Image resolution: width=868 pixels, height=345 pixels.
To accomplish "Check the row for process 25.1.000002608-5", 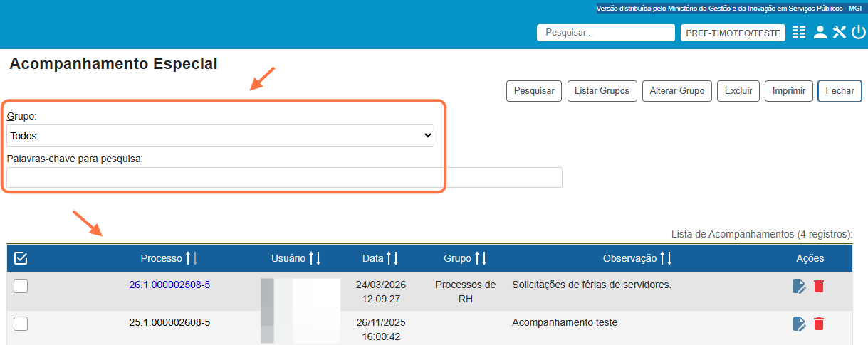I will tap(21, 324).
